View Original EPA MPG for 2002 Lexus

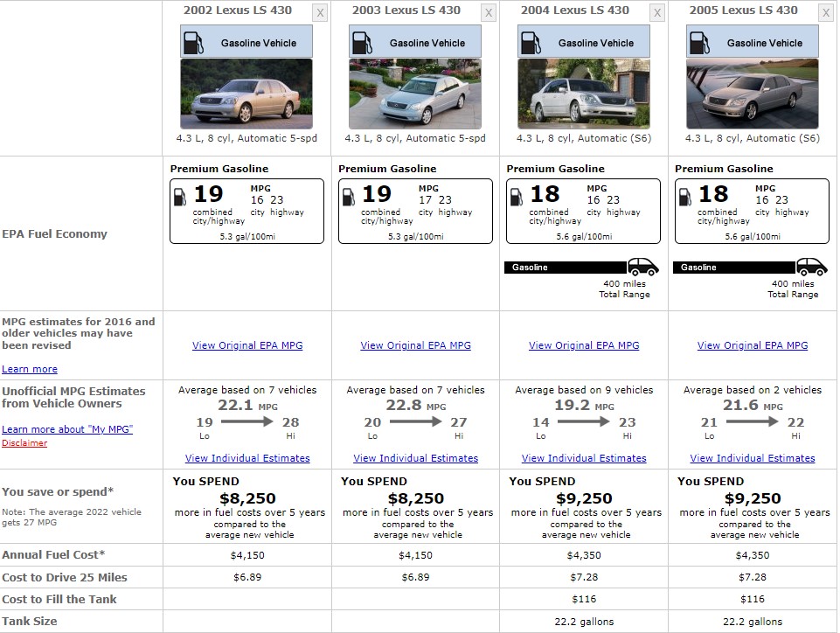247,345
